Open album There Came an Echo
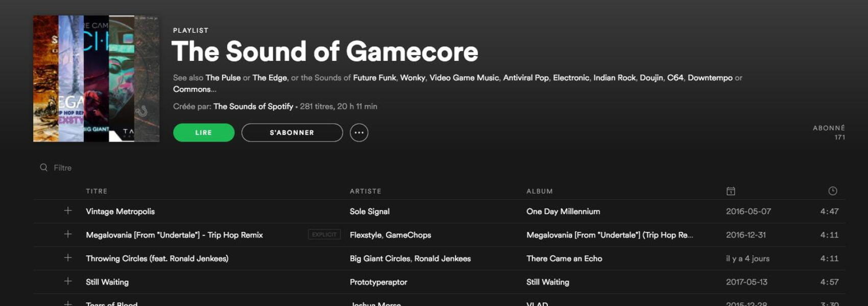 564,258
